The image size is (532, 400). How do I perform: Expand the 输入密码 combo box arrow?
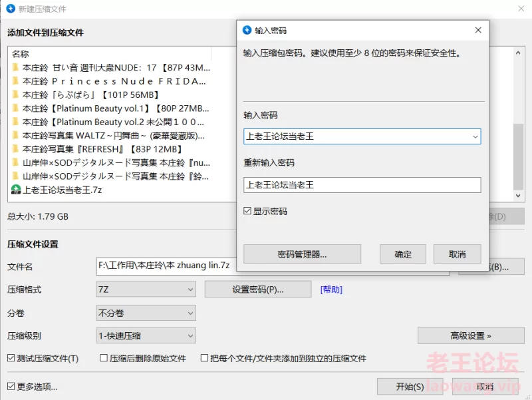475,136
